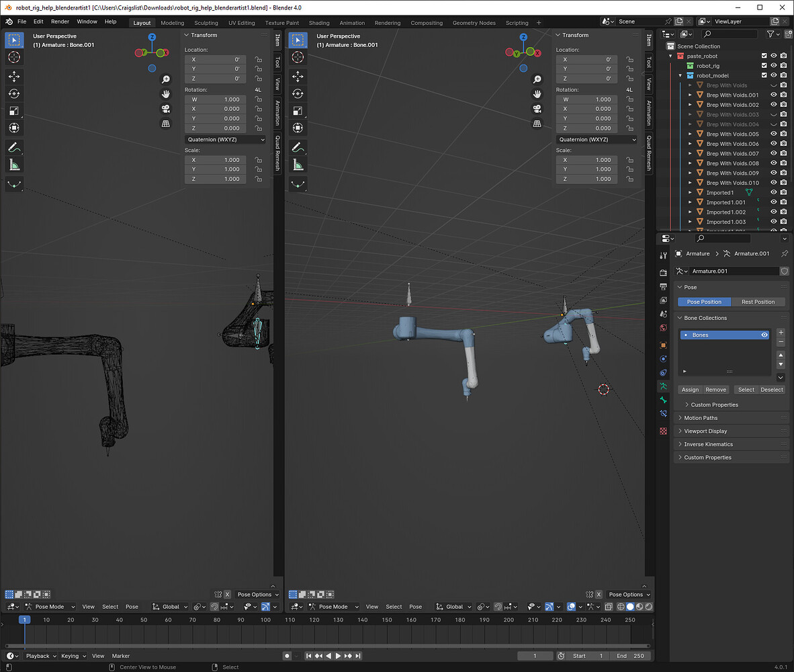Open the Object Data armature properties tab

pyautogui.click(x=664, y=386)
